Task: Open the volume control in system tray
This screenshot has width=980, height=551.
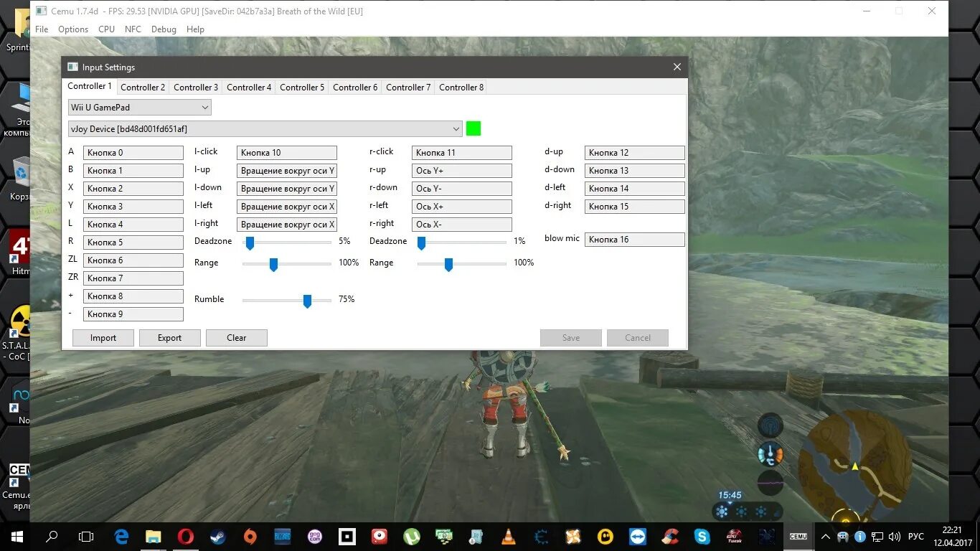Action: tap(895, 536)
